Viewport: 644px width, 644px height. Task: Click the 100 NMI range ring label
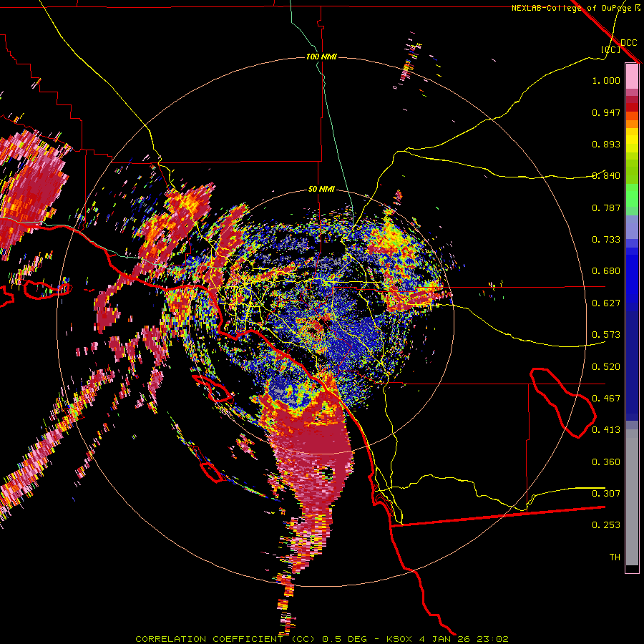pos(321,57)
